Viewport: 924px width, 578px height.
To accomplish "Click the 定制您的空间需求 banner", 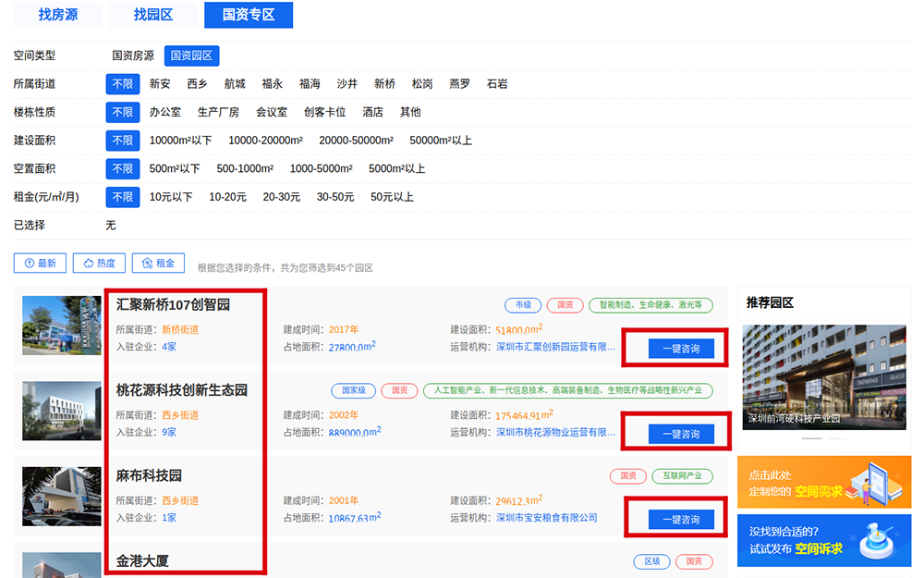I will point(824,482).
